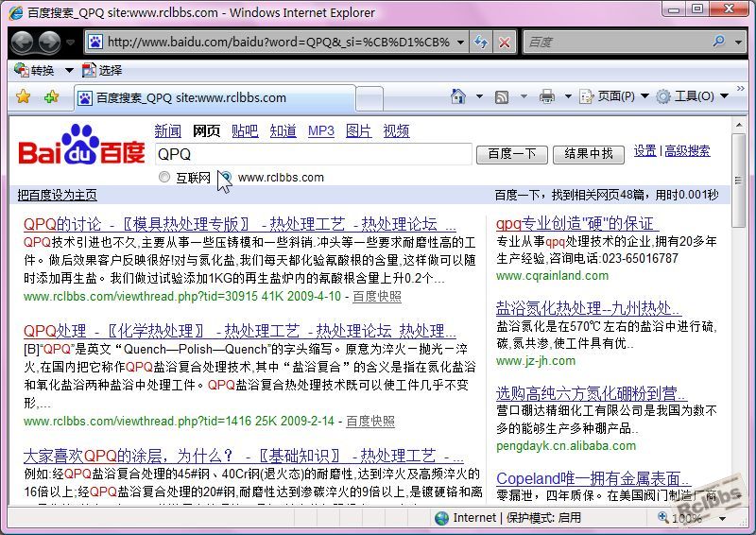The image size is (756, 535).
Task: Click the 转换 convert toolbar icon
Action: (x=34, y=71)
